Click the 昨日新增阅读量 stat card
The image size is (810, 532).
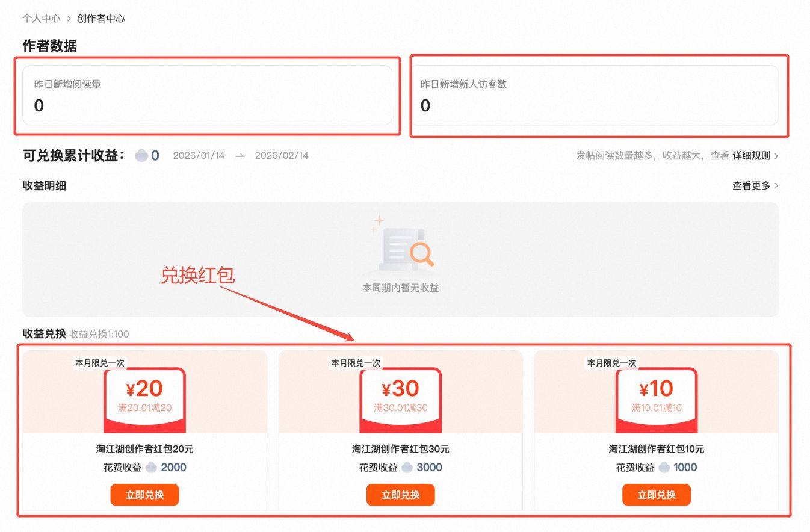208,96
